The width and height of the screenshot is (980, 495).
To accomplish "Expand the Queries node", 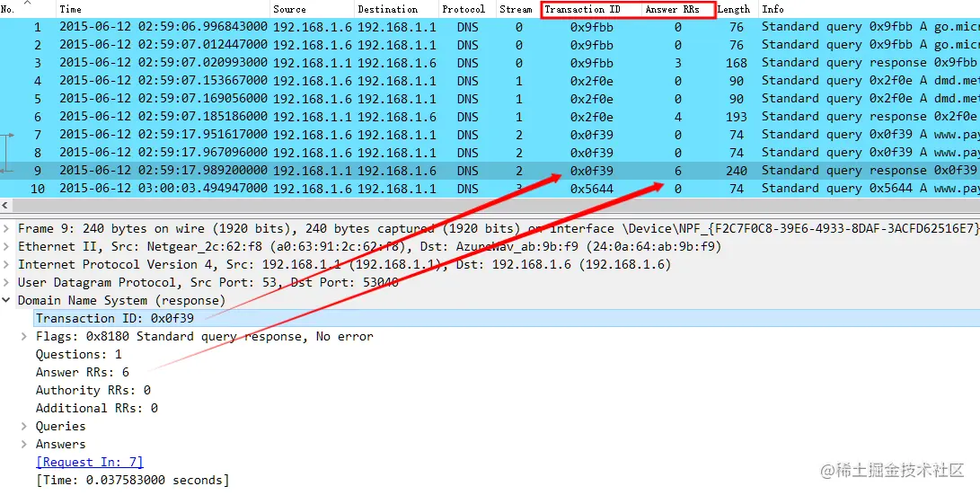I will pyautogui.click(x=24, y=426).
